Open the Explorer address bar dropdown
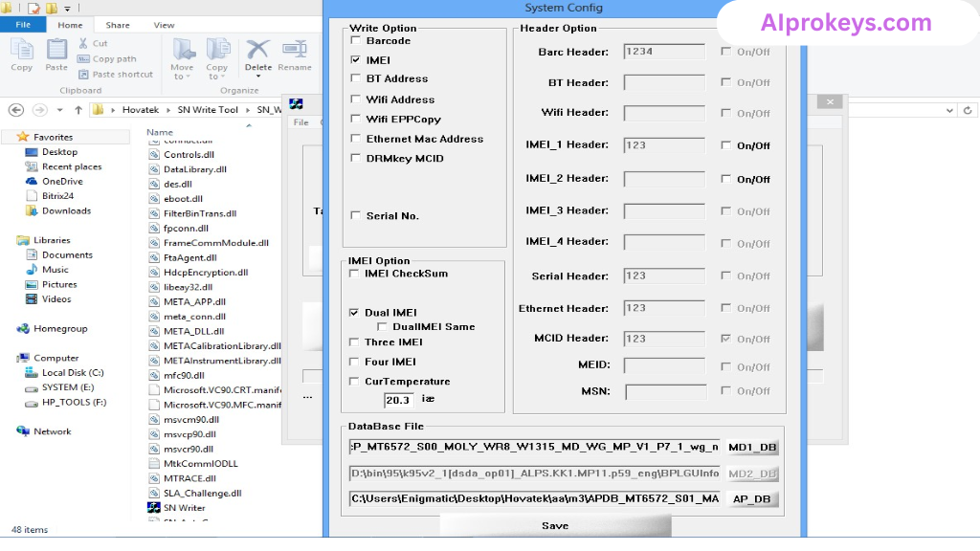 click(949, 111)
